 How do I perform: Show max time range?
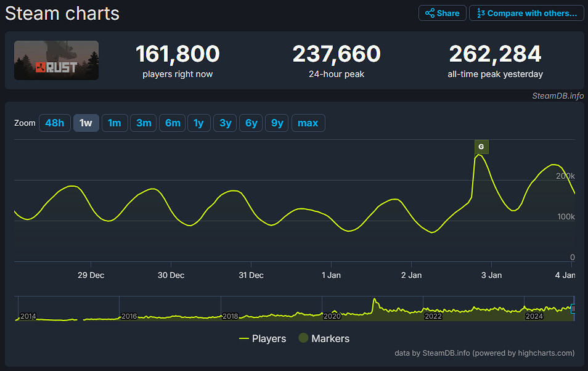tap(308, 123)
